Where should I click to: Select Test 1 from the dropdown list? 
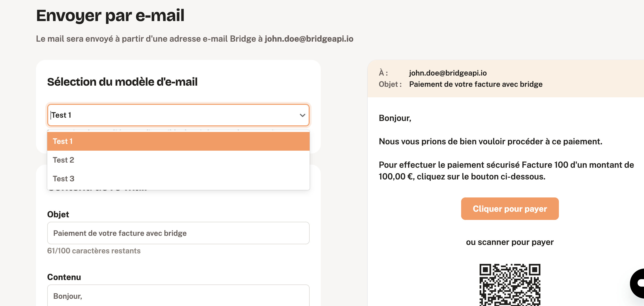[x=178, y=141]
